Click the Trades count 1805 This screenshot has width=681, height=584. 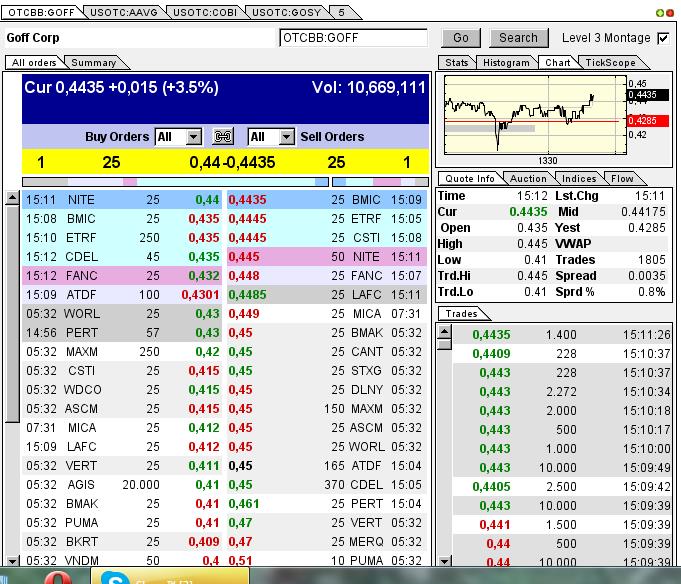[x=651, y=260]
